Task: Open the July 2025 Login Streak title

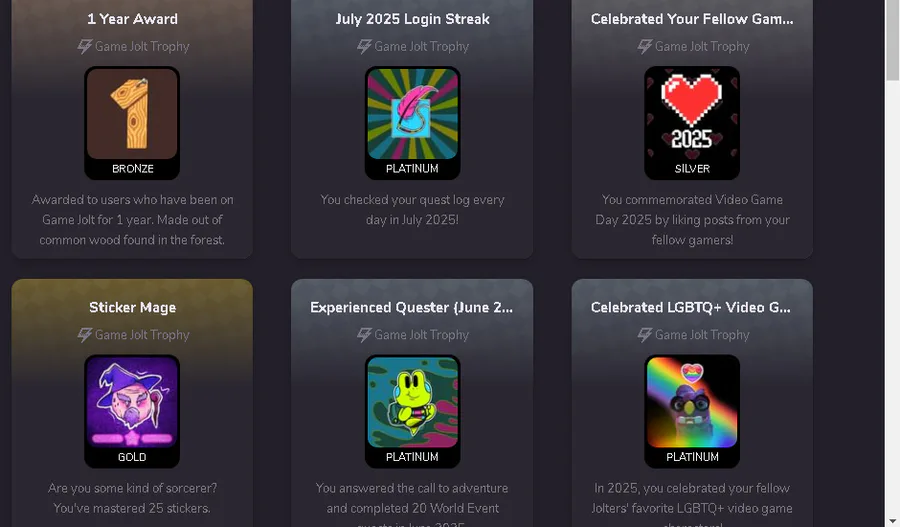Action: (x=412, y=19)
